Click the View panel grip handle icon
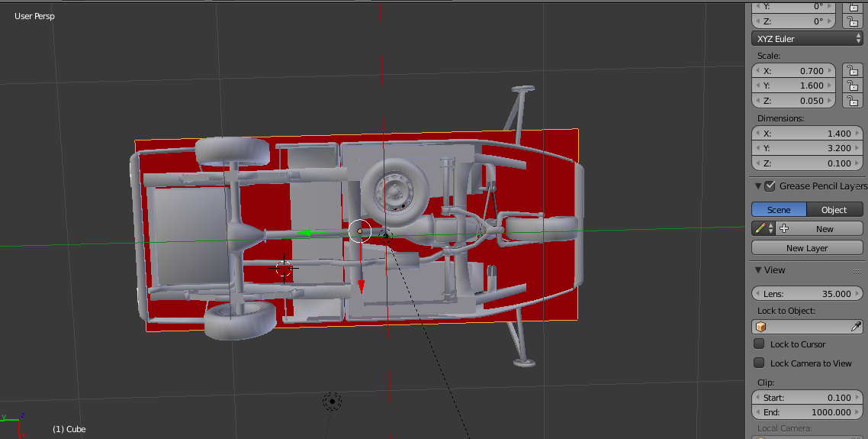The image size is (868, 439). [x=857, y=270]
